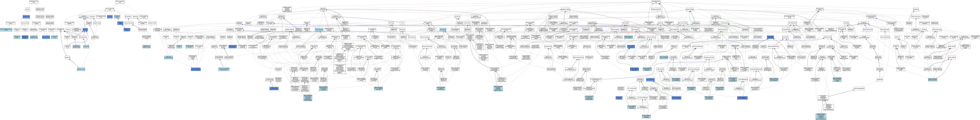Select the 'cytokine binding' node
This screenshot has height=120, width=980.
(25, 23)
